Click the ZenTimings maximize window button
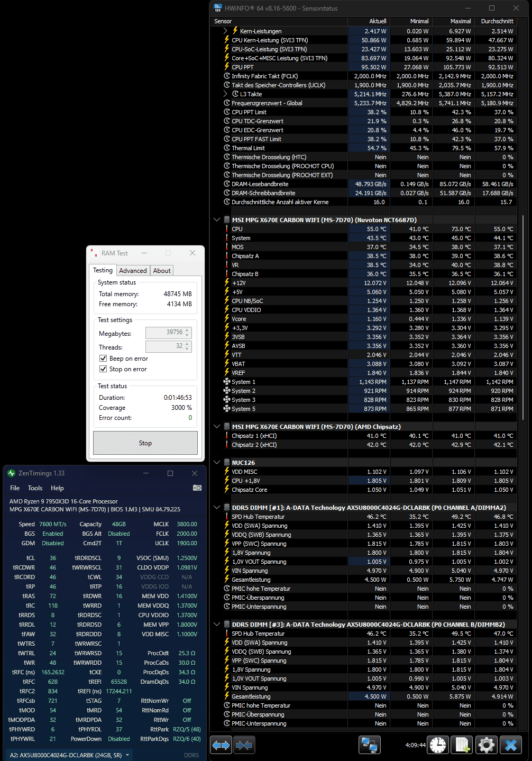 click(x=170, y=473)
